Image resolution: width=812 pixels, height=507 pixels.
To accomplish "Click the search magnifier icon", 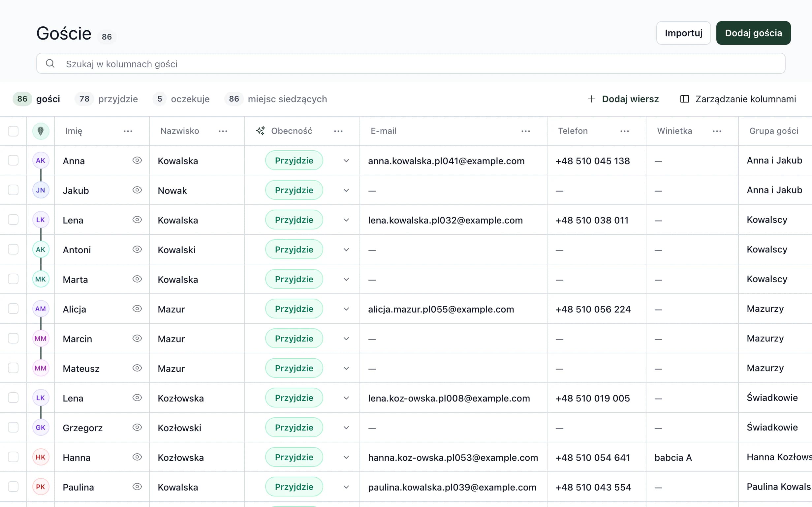I will tap(50, 63).
